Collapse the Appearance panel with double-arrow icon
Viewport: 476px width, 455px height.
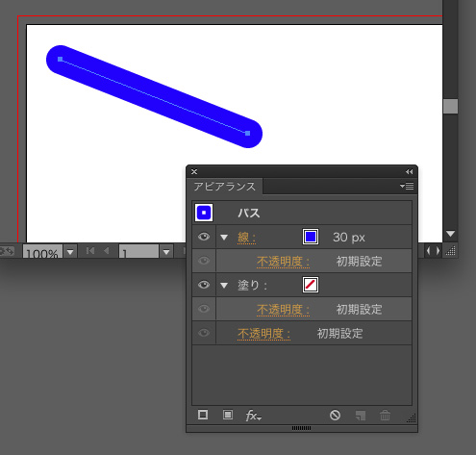(409, 172)
